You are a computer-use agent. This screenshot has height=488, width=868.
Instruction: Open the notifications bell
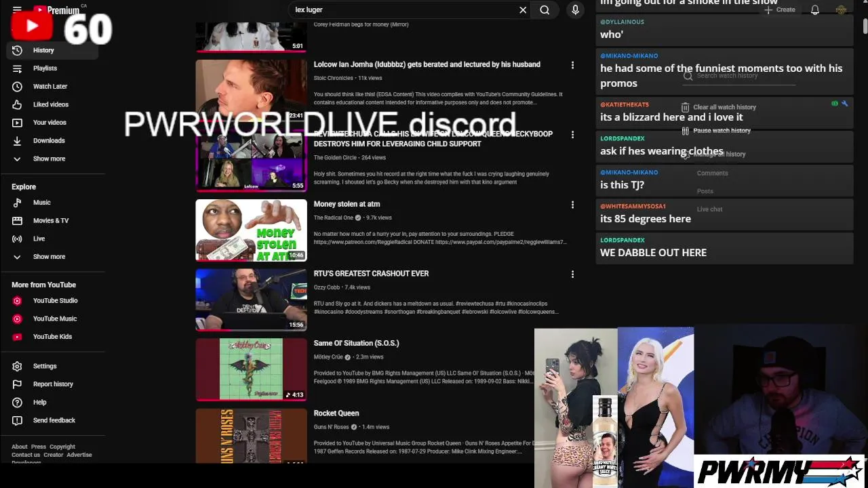815,9
